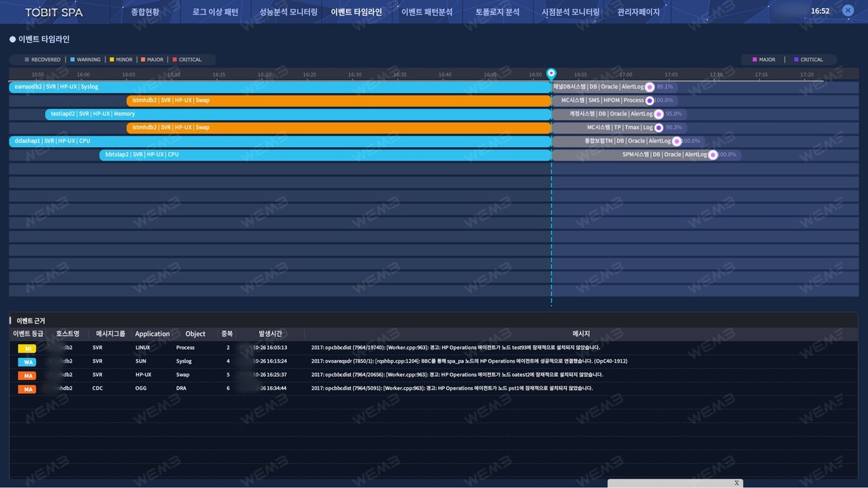Click the MINOR yellow legend swatch
This screenshot has height=488, width=868.
[112, 60]
